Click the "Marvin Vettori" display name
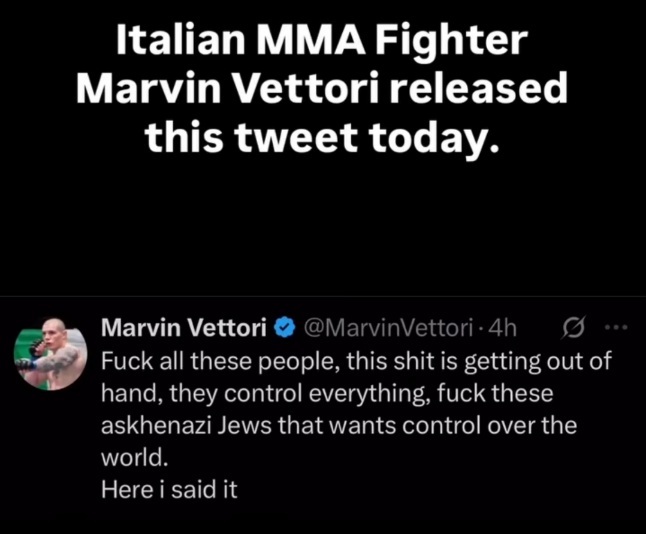646x534 pixels. [184, 328]
